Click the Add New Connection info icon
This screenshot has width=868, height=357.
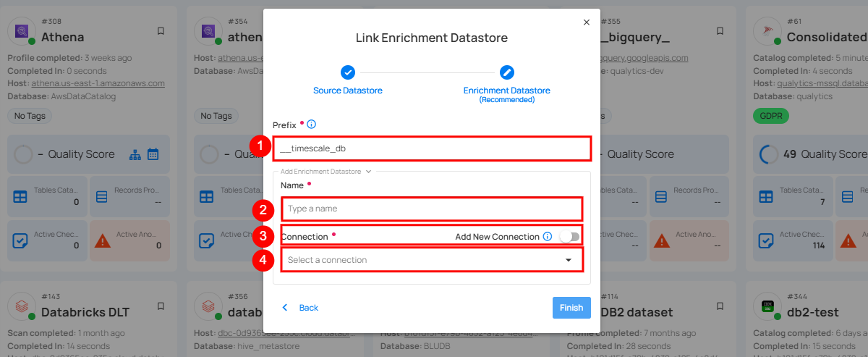click(548, 237)
